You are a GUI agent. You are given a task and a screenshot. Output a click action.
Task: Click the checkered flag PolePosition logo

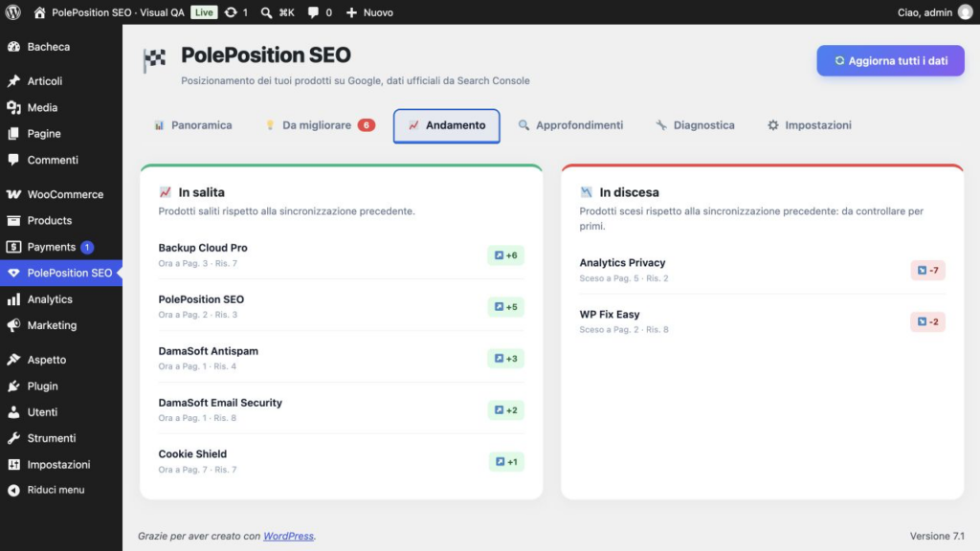[154, 60]
